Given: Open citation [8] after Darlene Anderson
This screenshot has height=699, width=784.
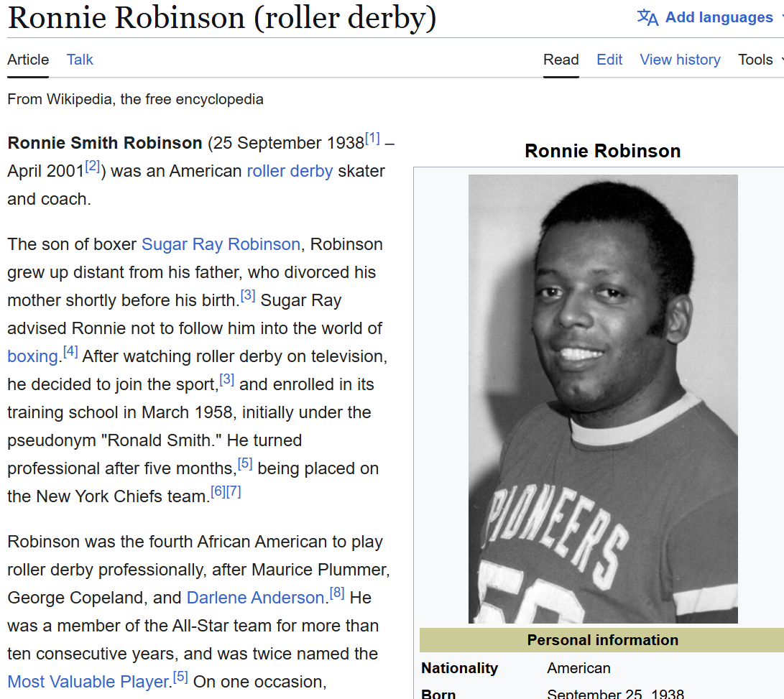Looking at the screenshot, I should (x=337, y=593).
